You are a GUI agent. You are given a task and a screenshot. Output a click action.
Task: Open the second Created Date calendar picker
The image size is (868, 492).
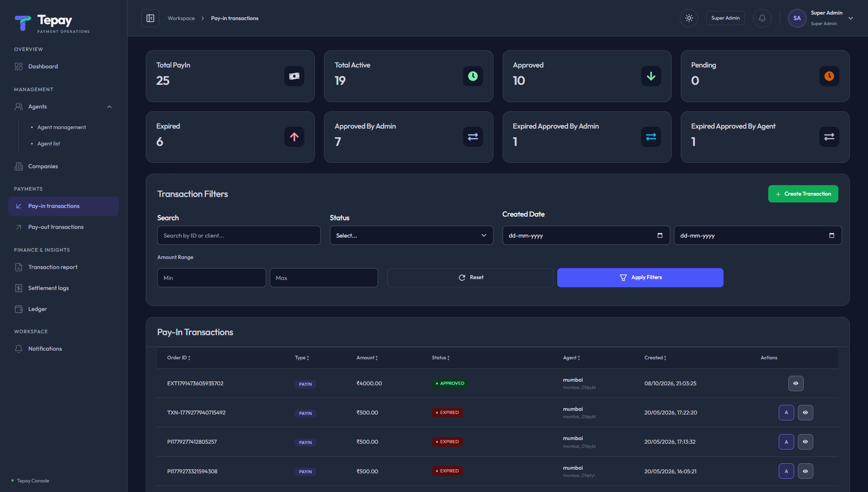[x=832, y=236]
